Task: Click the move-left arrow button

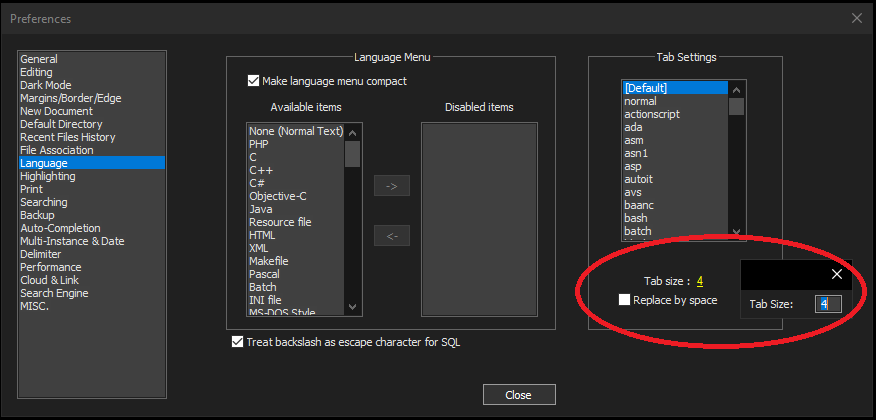Action: [x=392, y=236]
